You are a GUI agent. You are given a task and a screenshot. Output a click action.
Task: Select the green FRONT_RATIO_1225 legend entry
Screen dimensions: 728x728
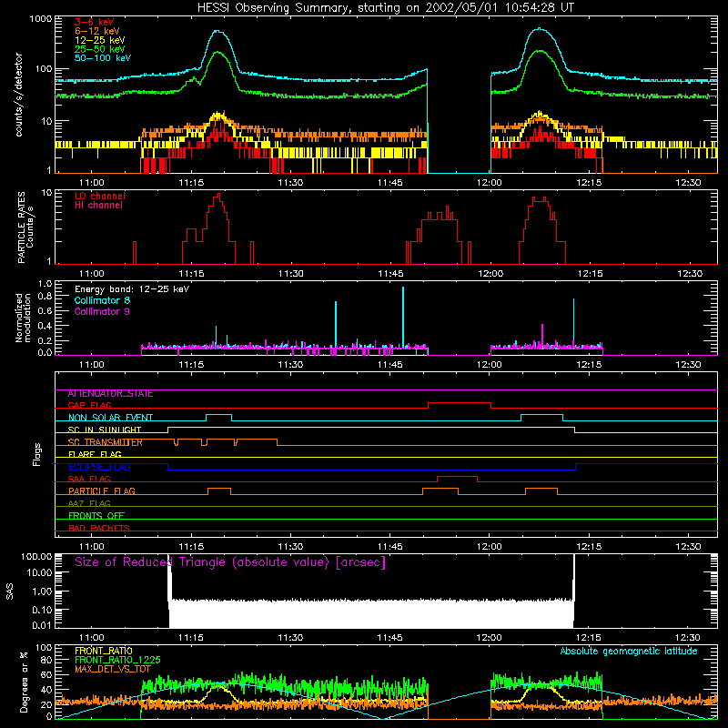click(x=117, y=660)
